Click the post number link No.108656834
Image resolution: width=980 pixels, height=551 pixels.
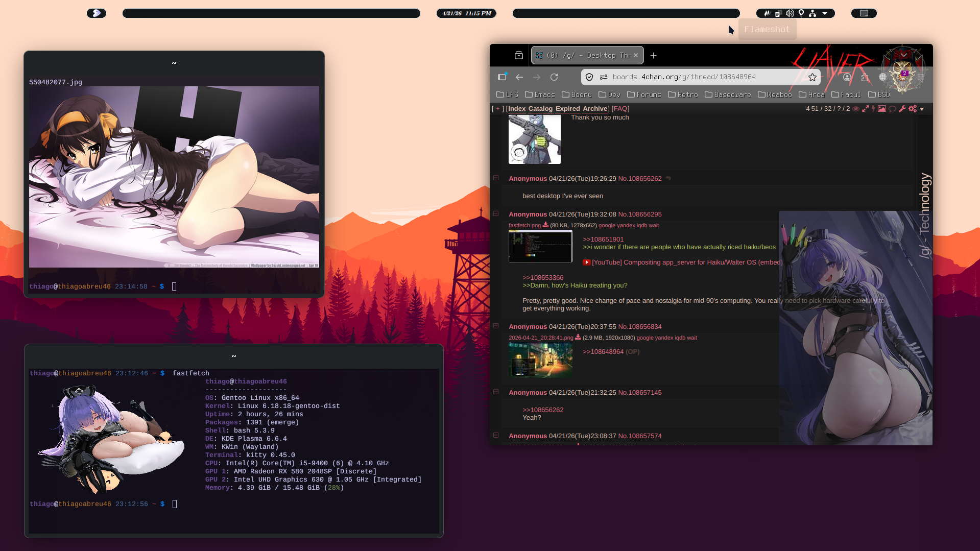pos(640,327)
